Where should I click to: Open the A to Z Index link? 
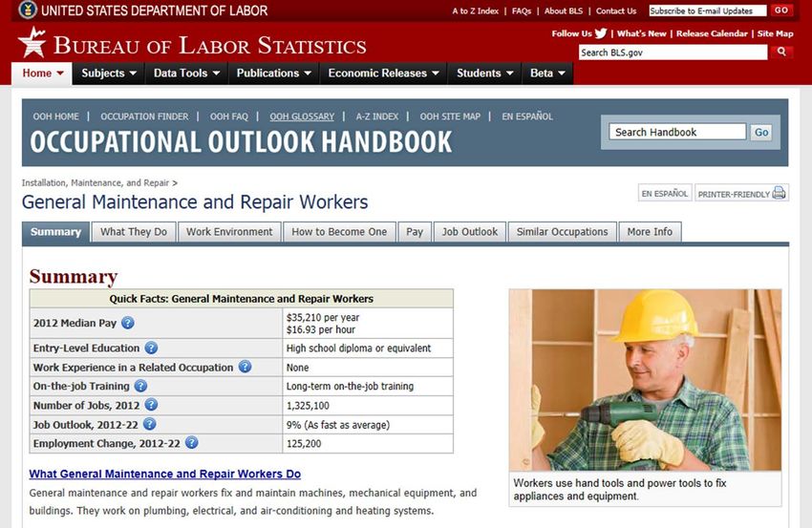coord(476,11)
